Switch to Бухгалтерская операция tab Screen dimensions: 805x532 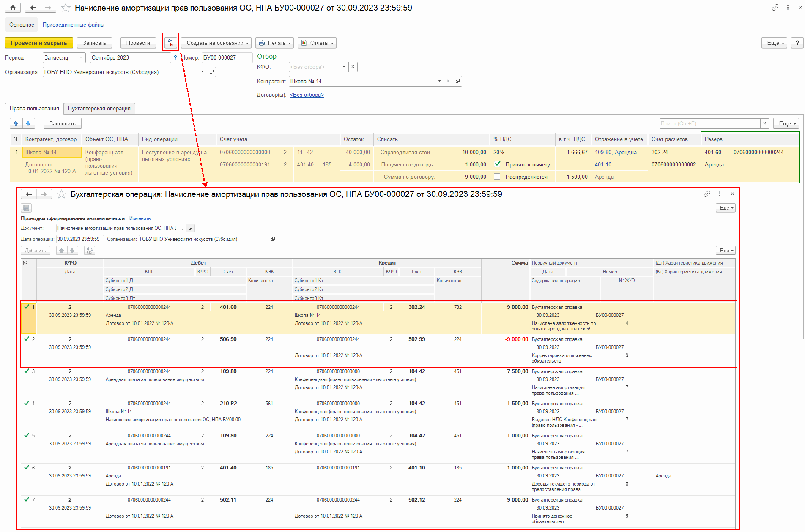click(x=99, y=109)
